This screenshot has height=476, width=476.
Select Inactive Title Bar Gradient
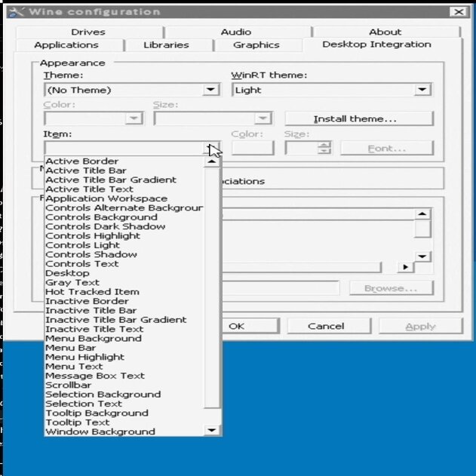[x=124, y=320]
